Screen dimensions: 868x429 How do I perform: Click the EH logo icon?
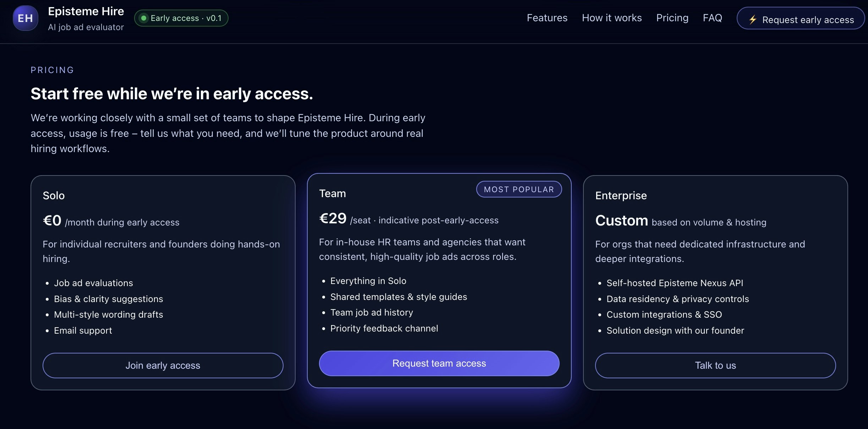[x=25, y=18]
